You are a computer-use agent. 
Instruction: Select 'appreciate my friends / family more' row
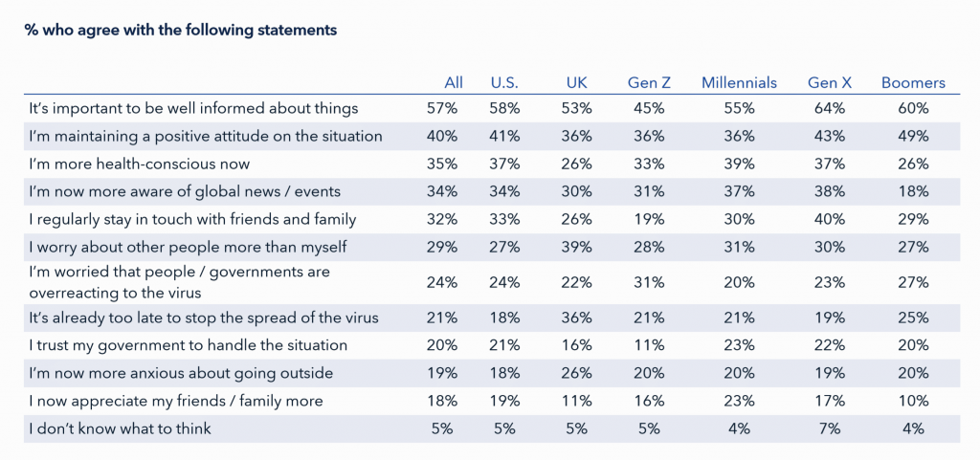tap(175, 401)
